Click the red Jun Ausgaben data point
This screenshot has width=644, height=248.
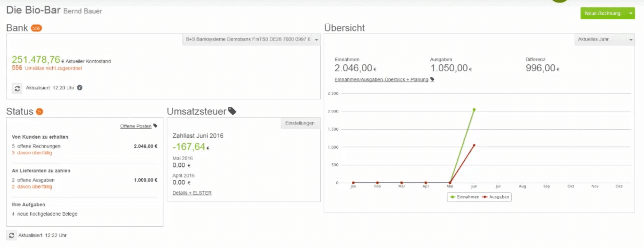coord(474,145)
